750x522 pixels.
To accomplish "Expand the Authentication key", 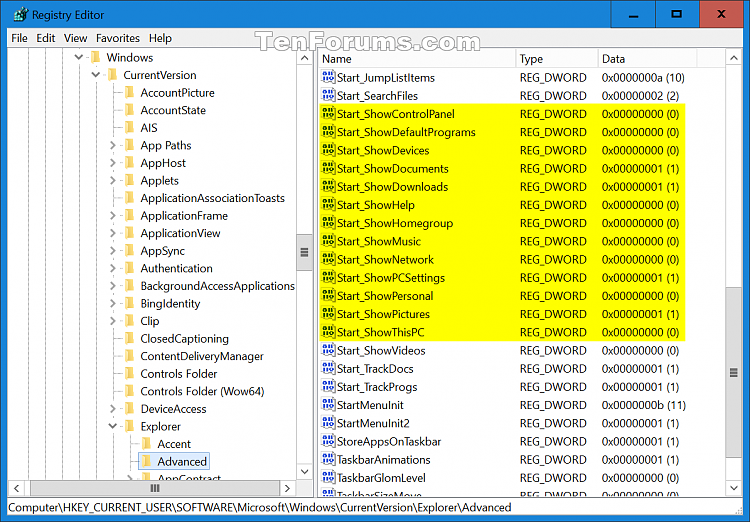I will [113, 268].
